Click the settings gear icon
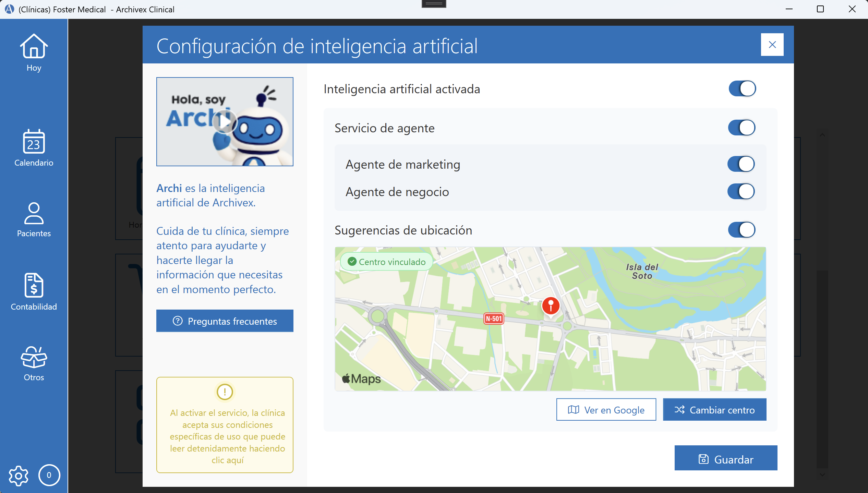 pyautogui.click(x=18, y=476)
